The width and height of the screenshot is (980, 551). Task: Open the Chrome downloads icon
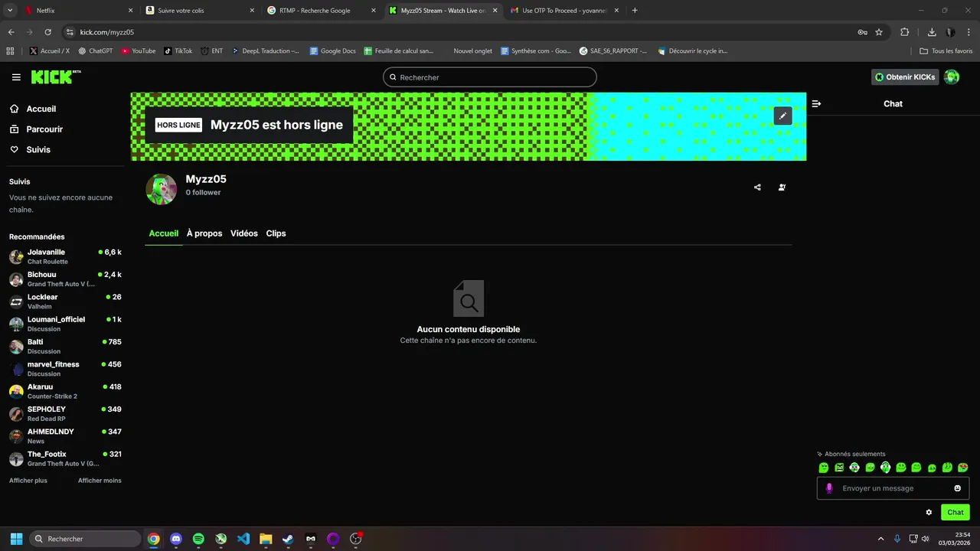click(x=932, y=32)
